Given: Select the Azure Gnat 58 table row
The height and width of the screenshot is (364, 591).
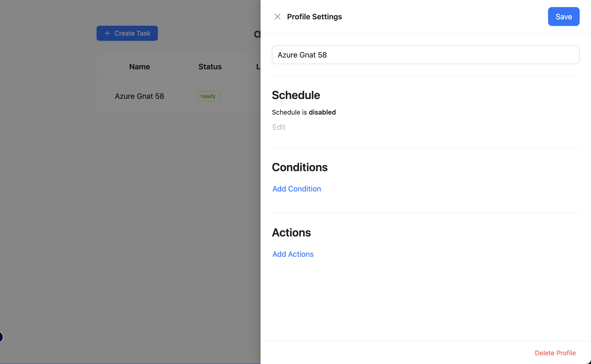Looking at the screenshot, I should [139, 96].
